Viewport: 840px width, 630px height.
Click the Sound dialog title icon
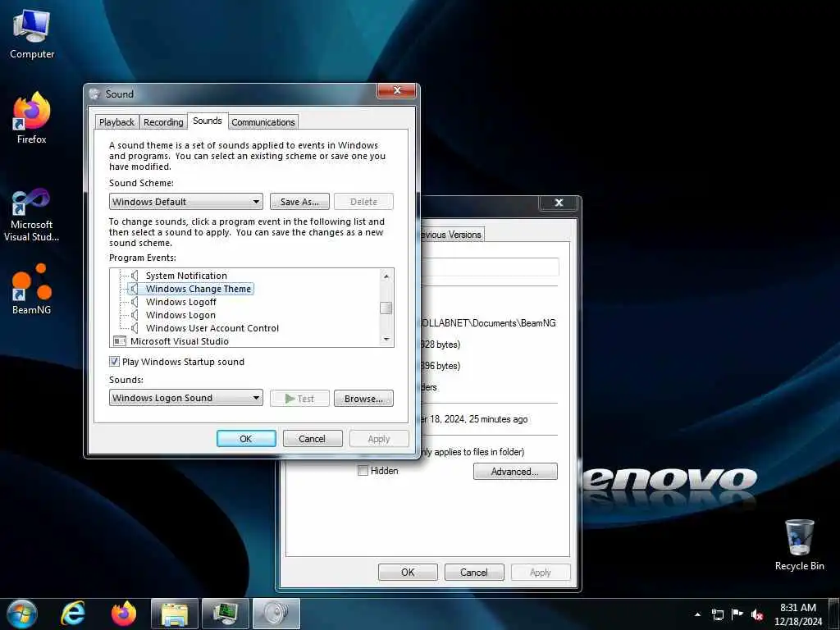(x=95, y=94)
